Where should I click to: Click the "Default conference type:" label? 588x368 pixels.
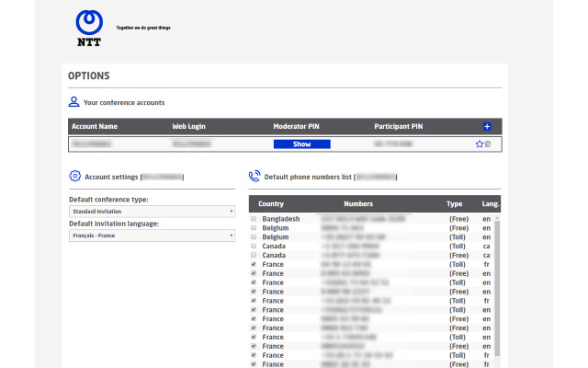click(x=108, y=200)
